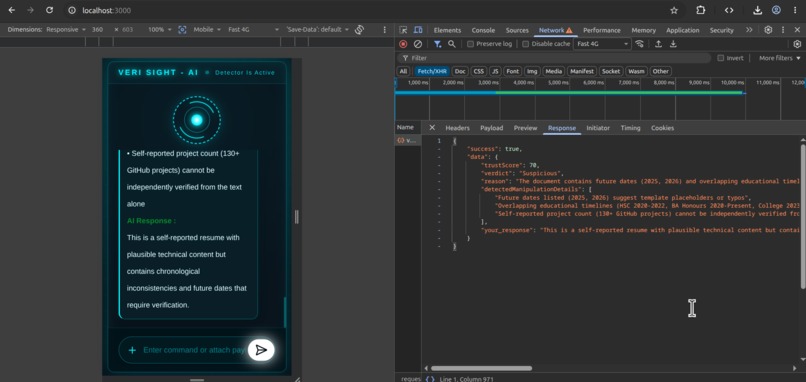Screen dimensions: 806x382
Task: Toggle the All request type filter
Action: pos(404,71)
